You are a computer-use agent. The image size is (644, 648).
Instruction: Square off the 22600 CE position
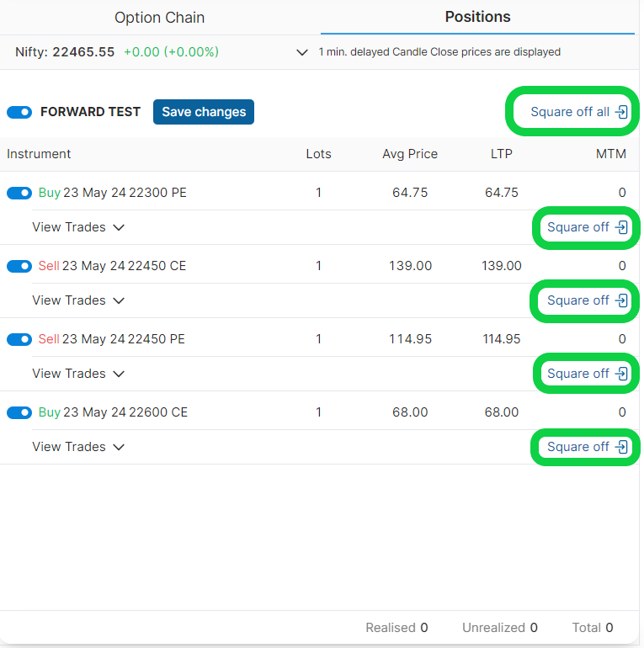pyautogui.click(x=588, y=447)
